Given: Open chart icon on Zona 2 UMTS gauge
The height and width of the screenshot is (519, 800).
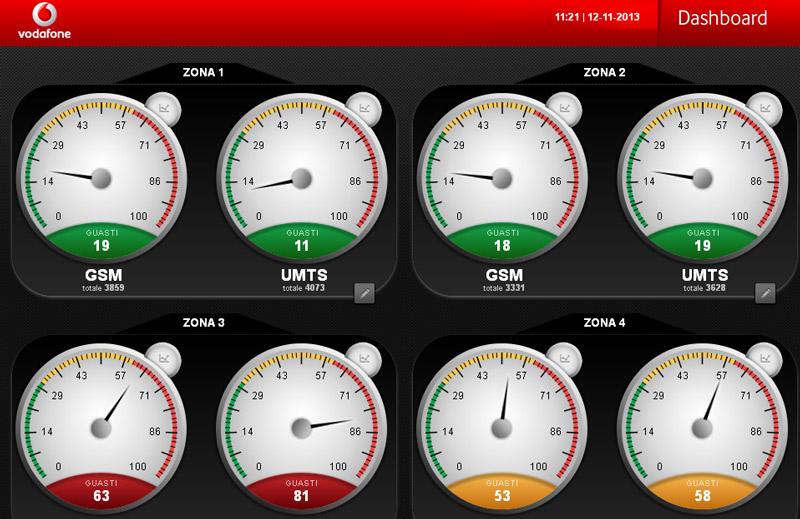Looking at the screenshot, I should [764, 109].
